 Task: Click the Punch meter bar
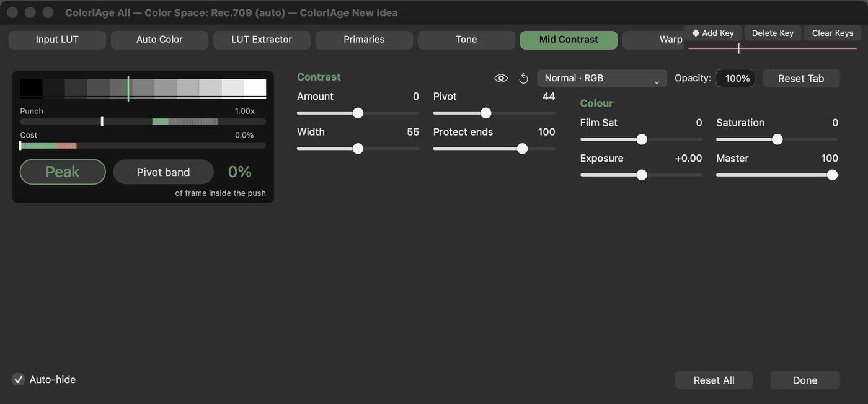point(143,121)
